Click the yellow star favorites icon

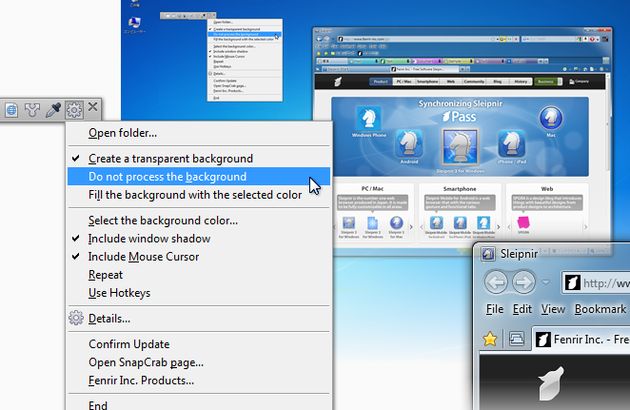(x=490, y=339)
